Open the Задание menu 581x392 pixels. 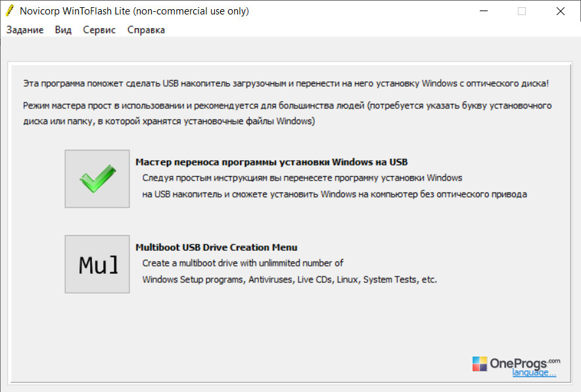pos(25,30)
